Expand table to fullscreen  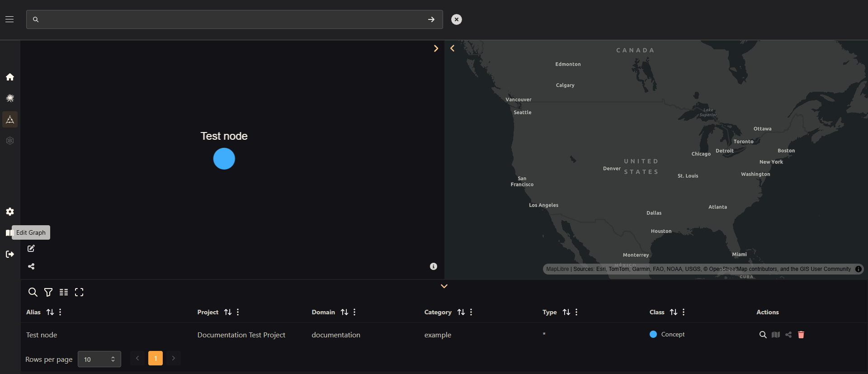click(79, 292)
